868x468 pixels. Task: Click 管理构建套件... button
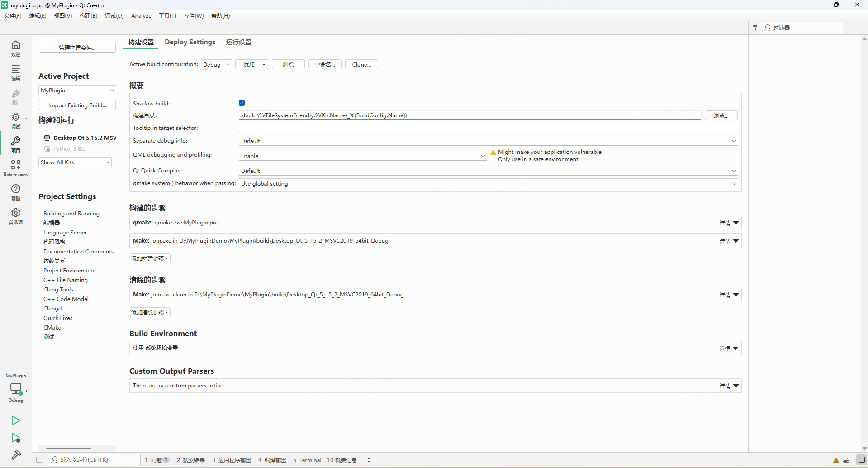coord(77,48)
